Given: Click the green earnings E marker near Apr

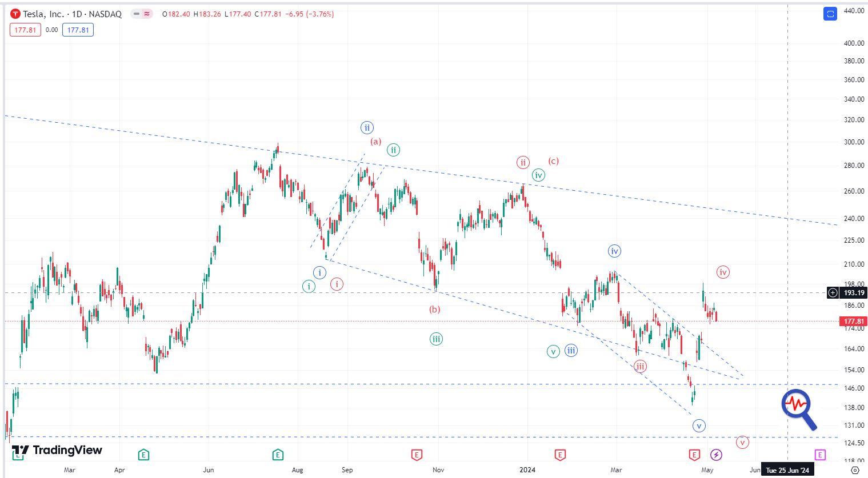Looking at the screenshot, I should tap(143, 455).
